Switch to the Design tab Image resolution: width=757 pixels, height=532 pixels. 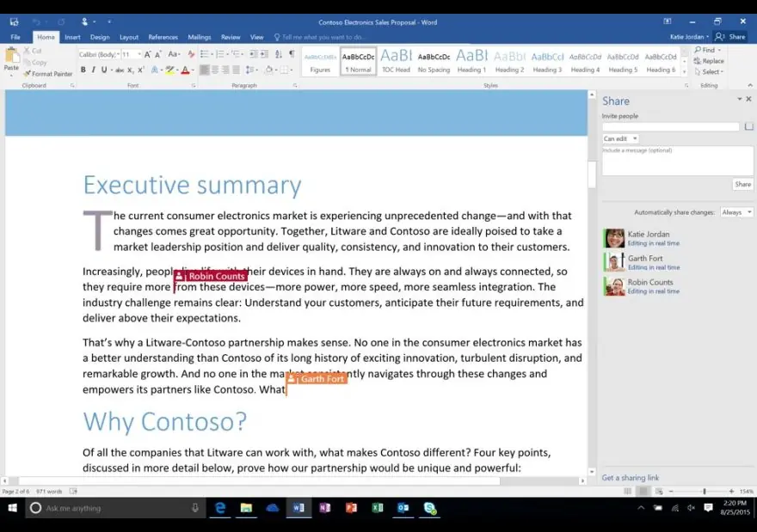pyautogui.click(x=100, y=37)
